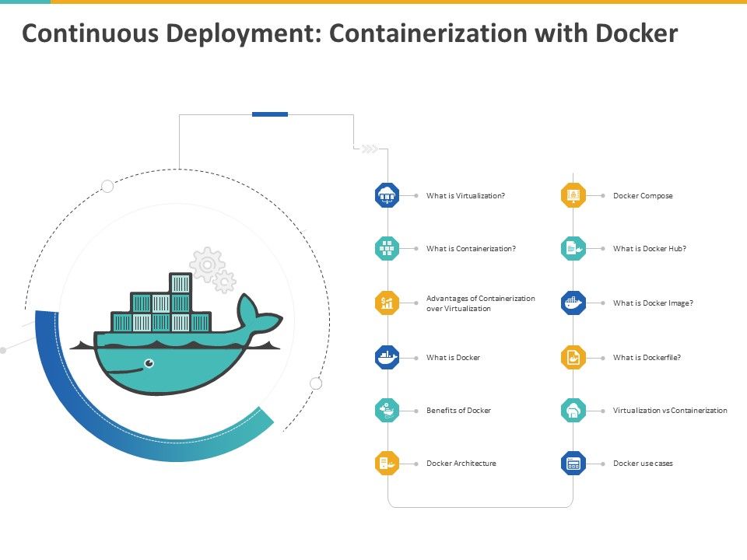Click the Docker use cases window icon
Image resolution: width=747 pixels, height=560 pixels.
coord(573,463)
